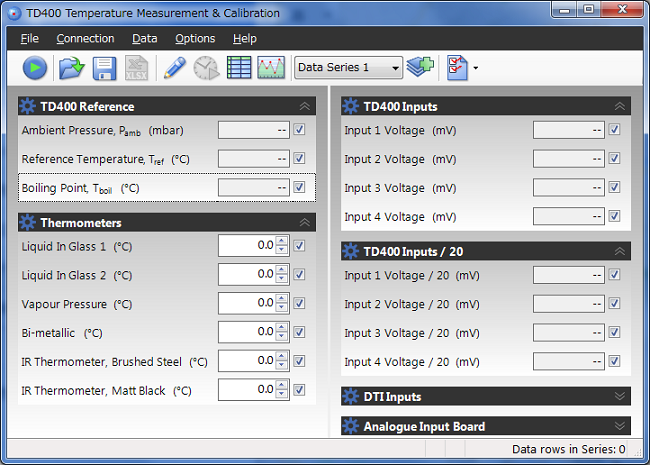This screenshot has height=465, width=650.
Task: Click gear icon of Analogue Input Board panel
Action: tap(351, 426)
